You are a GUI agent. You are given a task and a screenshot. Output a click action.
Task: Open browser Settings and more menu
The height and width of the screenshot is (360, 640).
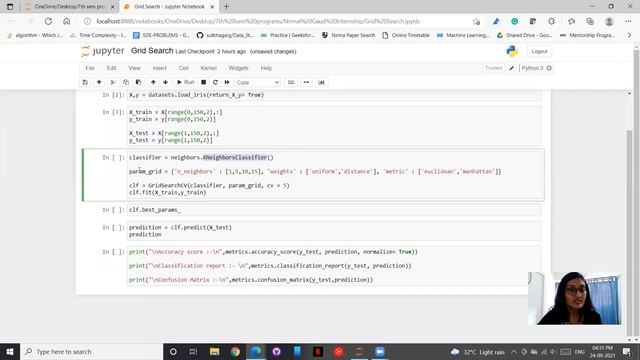628,21
